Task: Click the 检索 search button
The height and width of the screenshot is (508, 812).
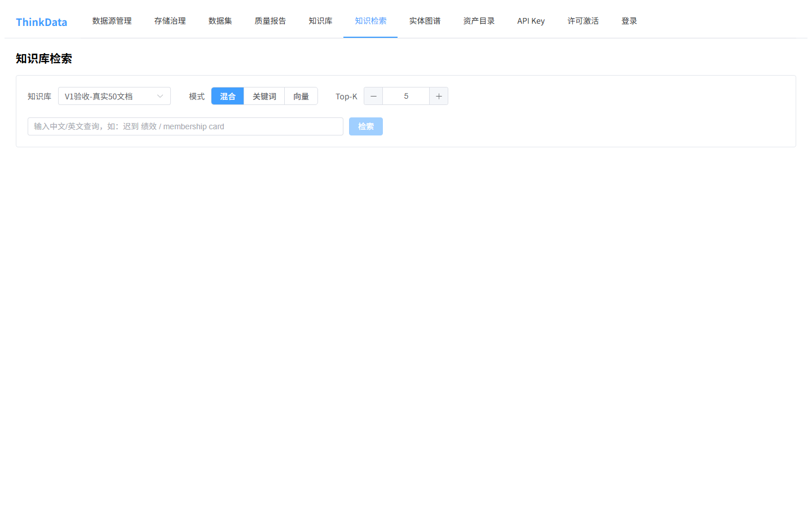Action: 366,126
